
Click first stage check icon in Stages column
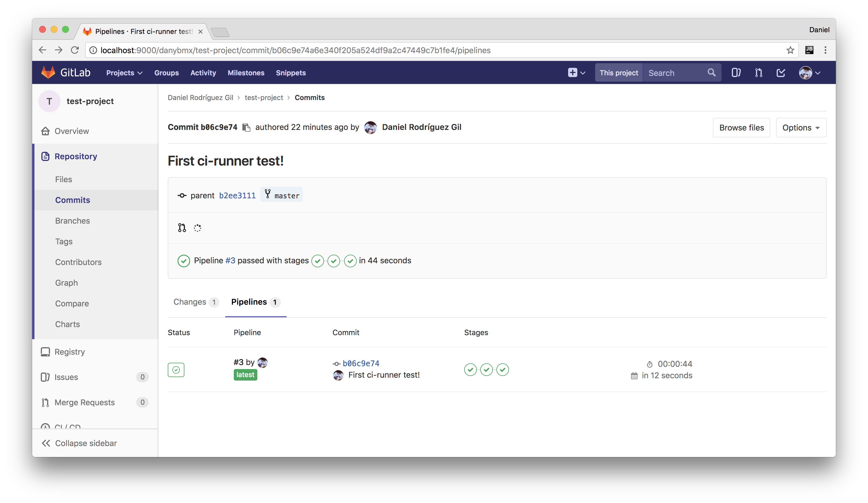(x=470, y=370)
